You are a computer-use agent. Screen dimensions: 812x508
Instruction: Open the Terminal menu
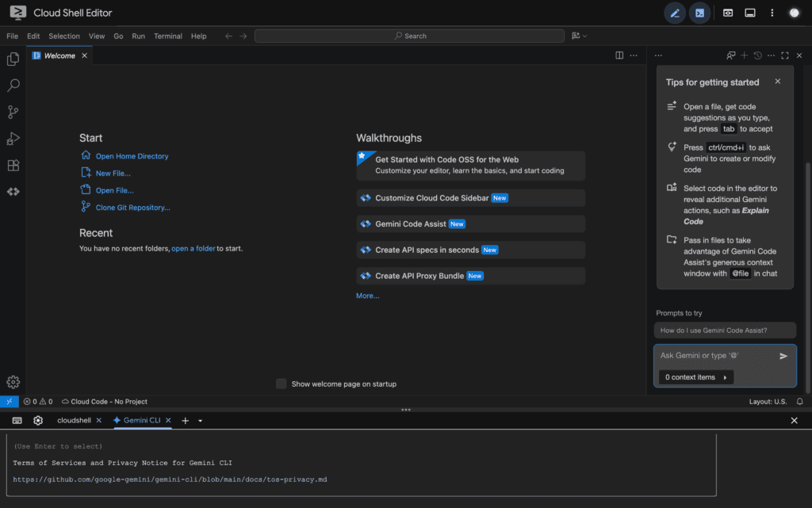[167, 36]
